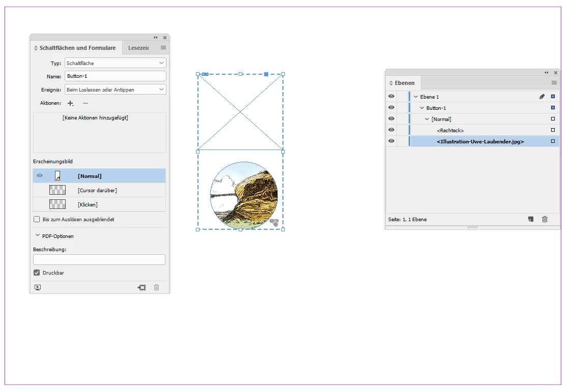
Task: Remove action with the minus icon
Action: (85, 103)
